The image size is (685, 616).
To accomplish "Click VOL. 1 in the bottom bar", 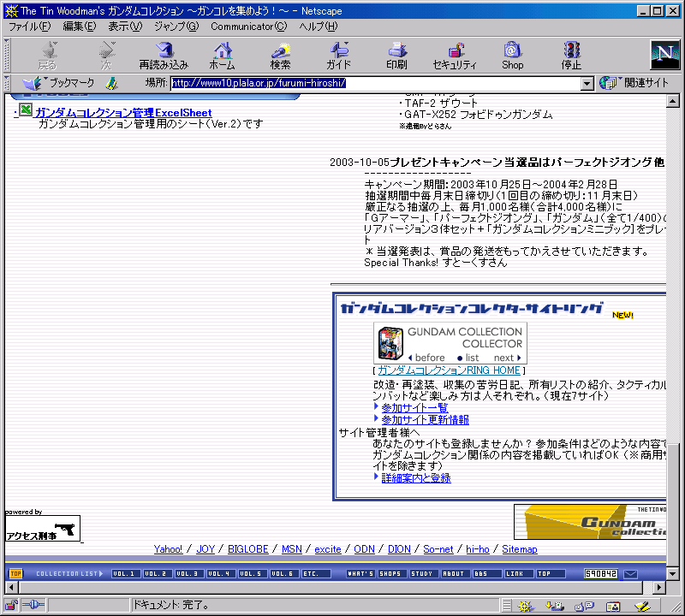I will coord(126,574).
